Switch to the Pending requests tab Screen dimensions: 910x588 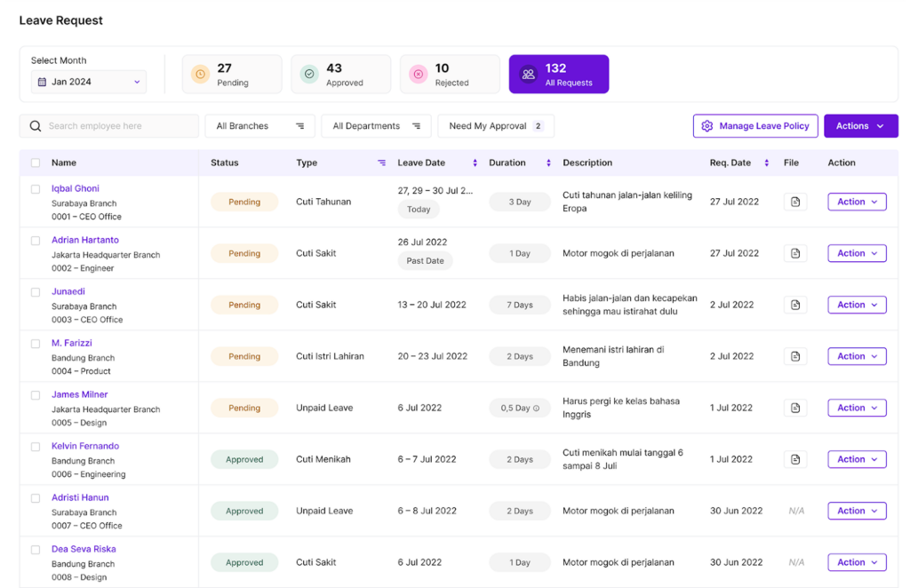[x=232, y=75]
